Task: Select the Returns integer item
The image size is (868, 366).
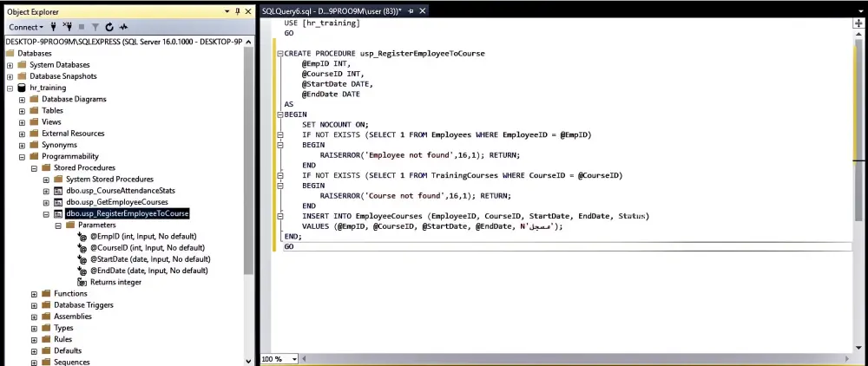Action: pyautogui.click(x=115, y=282)
